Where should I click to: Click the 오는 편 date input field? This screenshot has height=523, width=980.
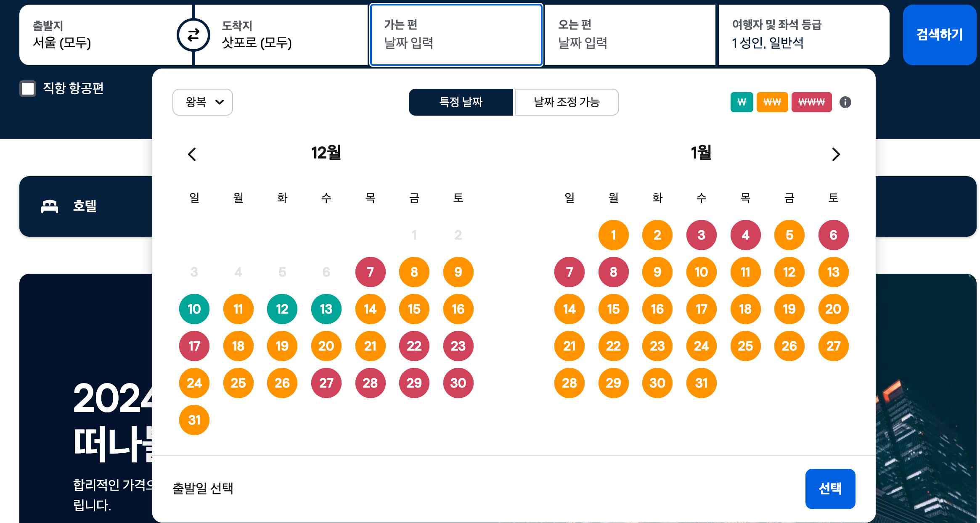(x=630, y=35)
